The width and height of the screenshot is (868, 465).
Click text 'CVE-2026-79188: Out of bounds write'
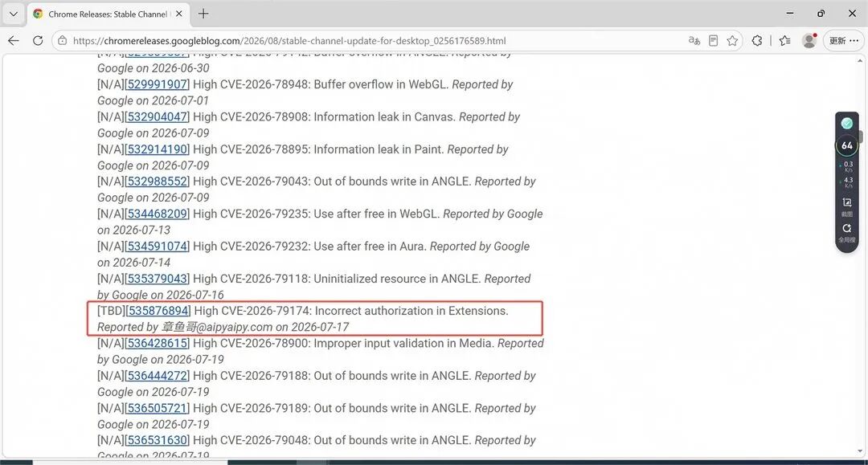(x=318, y=375)
